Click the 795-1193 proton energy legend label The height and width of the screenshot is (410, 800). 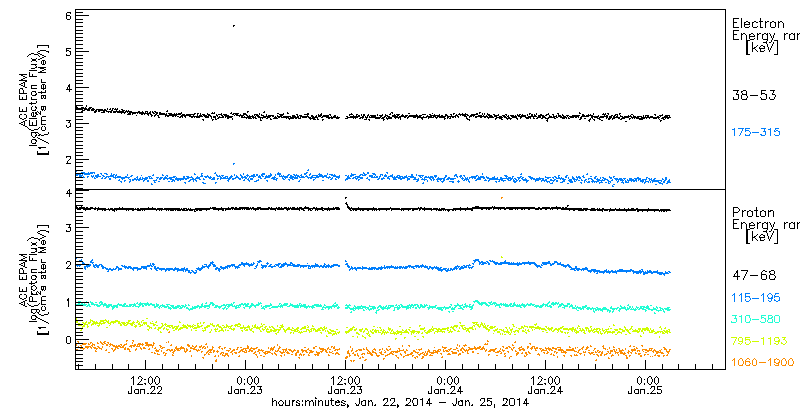pyautogui.click(x=759, y=341)
